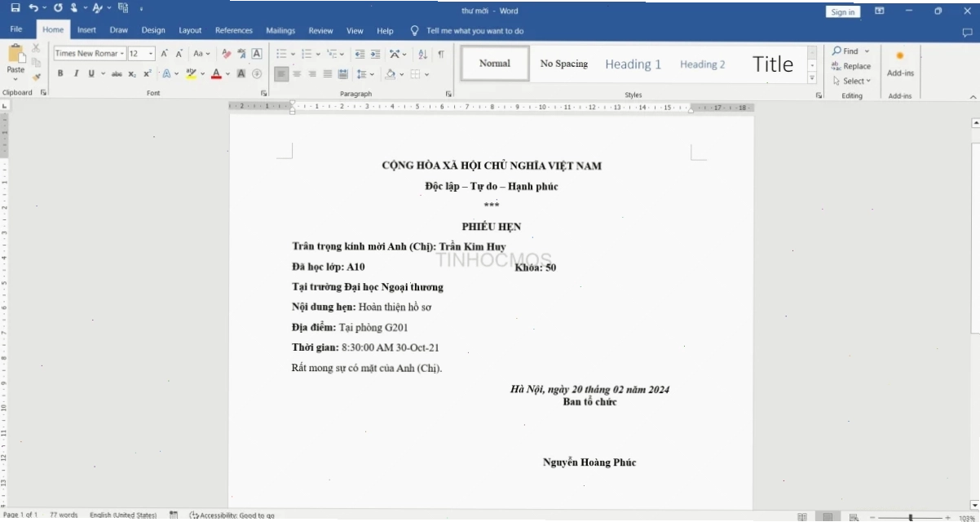Open Font dialog launcher
This screenshot has width=980, height=522.
tap(263, 94)
